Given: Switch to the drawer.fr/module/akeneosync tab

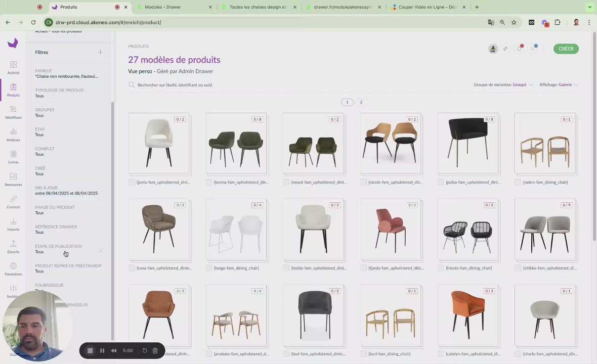Looking at the screenshot, I should pos(344,7).
